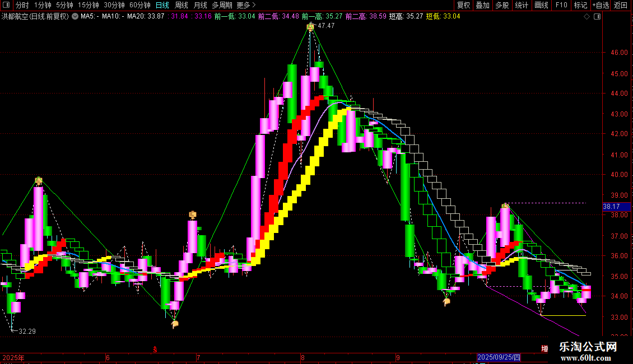This screenshot has width=633, height=364.
Task: Click the 多股 multi-stock button
Action: pyautogui.click(x=502, y=5)
